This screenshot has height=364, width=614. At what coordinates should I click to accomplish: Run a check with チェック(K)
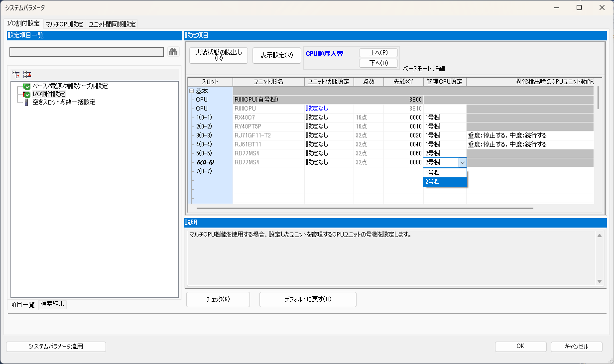[x=218, y=299]
